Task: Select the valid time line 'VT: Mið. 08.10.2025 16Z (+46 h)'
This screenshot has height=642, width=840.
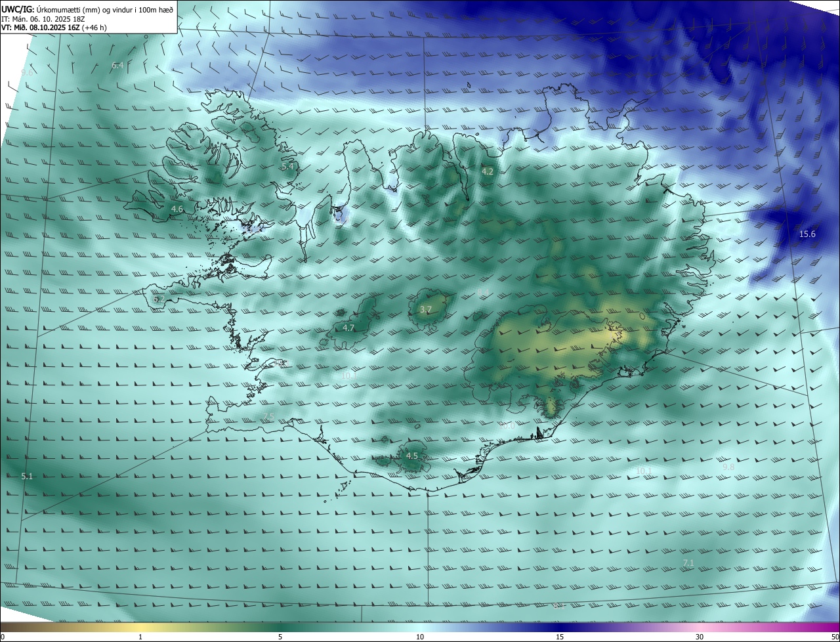Action: click(54, 28)
